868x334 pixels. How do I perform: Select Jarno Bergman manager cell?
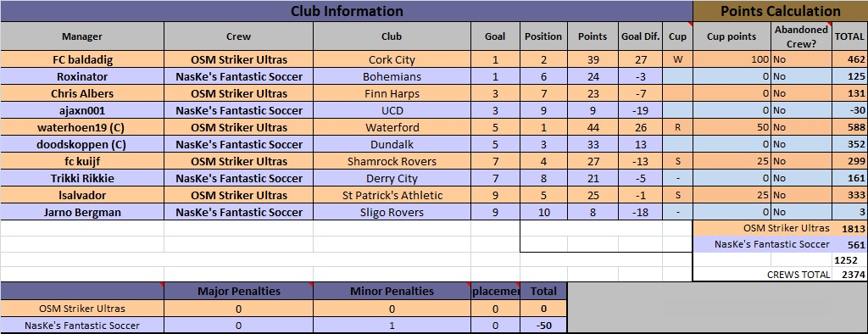82,212
